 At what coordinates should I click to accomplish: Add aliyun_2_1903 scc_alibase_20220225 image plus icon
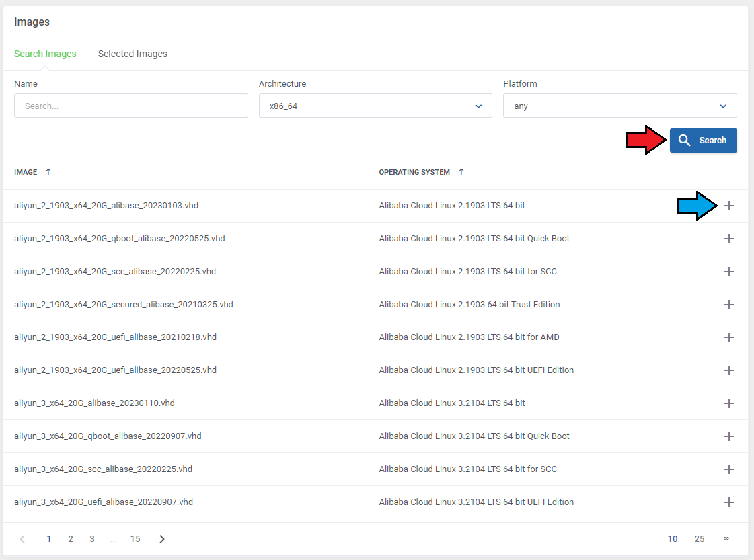click(729, 272)
